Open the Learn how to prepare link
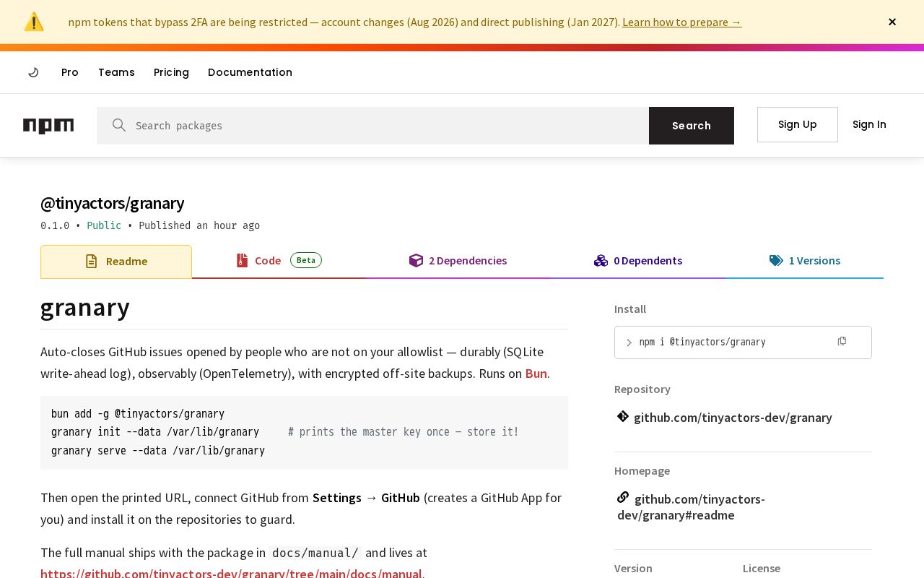The height and width of the screenshot is (578, 924). click(681, 22)
